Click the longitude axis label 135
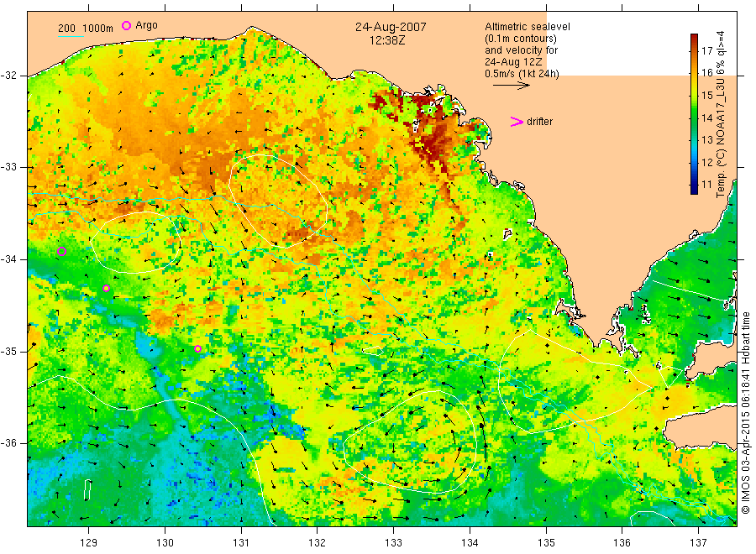 click(x=546, y=543)
